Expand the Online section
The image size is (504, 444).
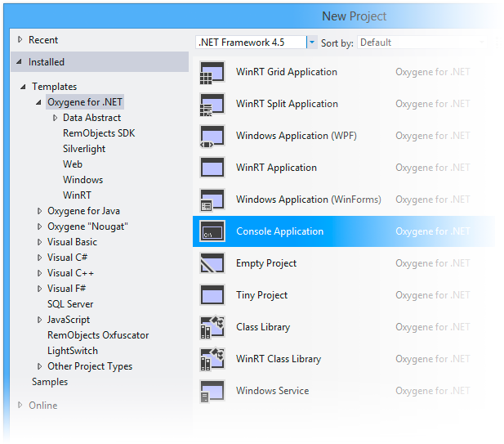click(20, 405)
